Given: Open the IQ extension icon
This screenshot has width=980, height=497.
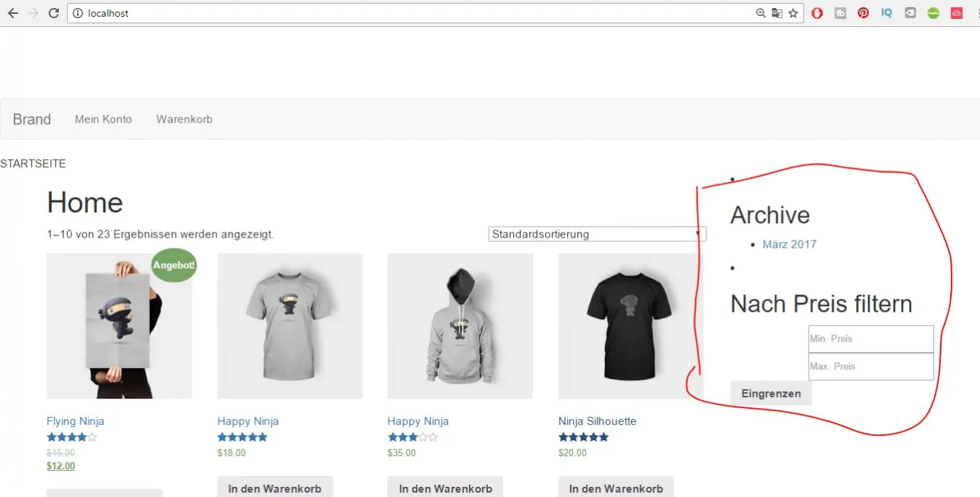Looking at the screenshot, I should (x=886, y=13).
